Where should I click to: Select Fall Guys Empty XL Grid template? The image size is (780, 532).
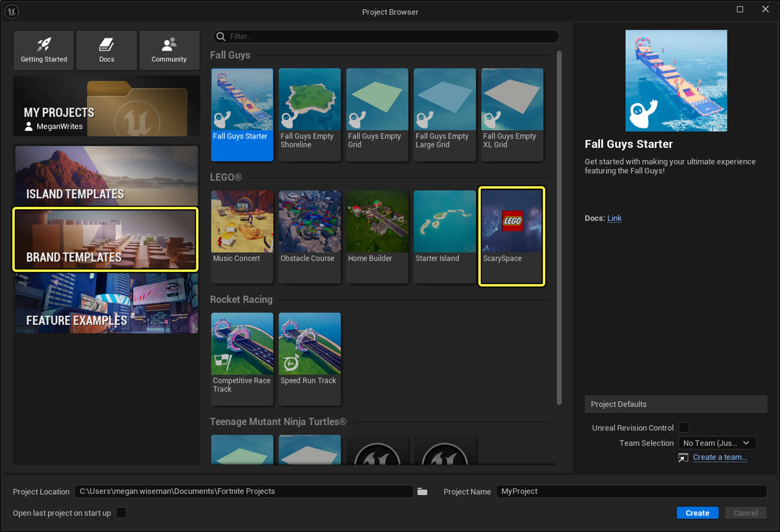pos(512,115)
